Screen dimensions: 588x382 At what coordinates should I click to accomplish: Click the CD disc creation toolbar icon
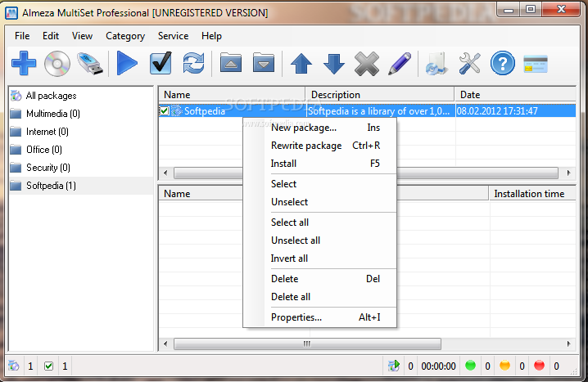[x=57, y=64]
